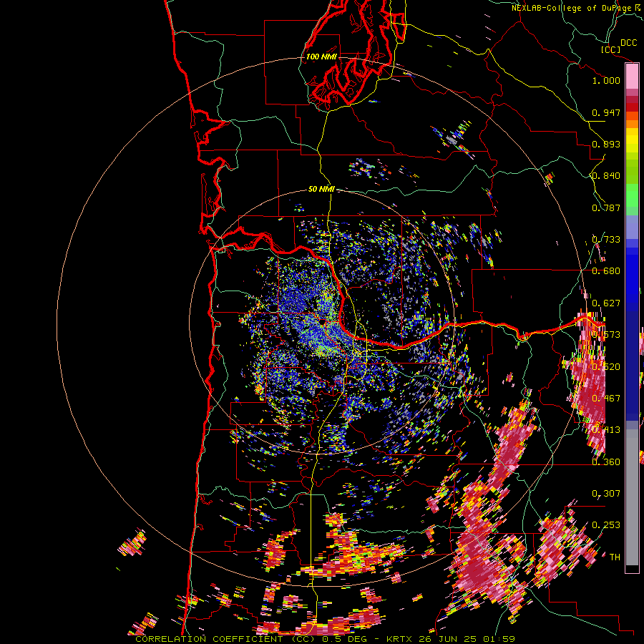Click the [CC] legend heading

[x=610, y=49]
